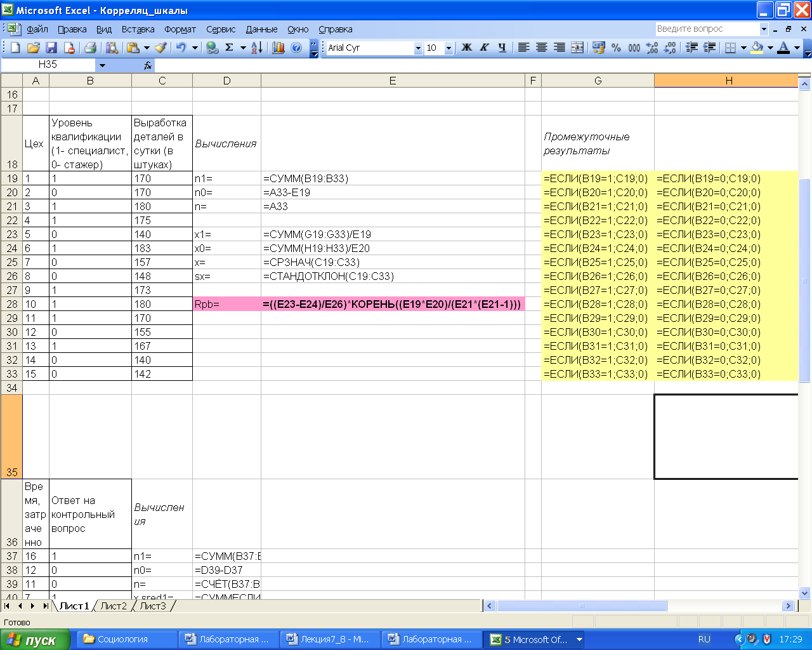
Task: Select cell =СТАНДОТКЛОН(C19:C33)
Action: pyautogui.click(x=393, y=276)
